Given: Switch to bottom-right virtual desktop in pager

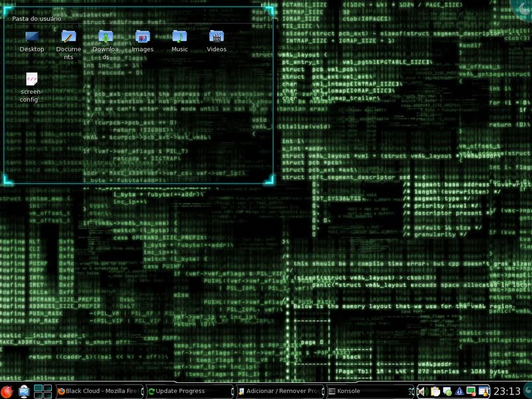Looking at the screenshot, I should 47,395.
